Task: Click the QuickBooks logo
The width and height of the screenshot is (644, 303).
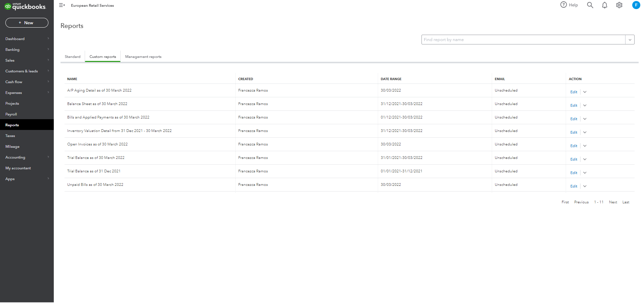Action: (25, 6)
